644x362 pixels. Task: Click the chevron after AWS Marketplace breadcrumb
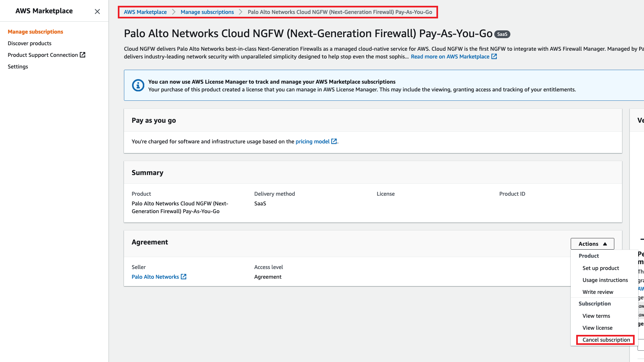tap(174, 12)
